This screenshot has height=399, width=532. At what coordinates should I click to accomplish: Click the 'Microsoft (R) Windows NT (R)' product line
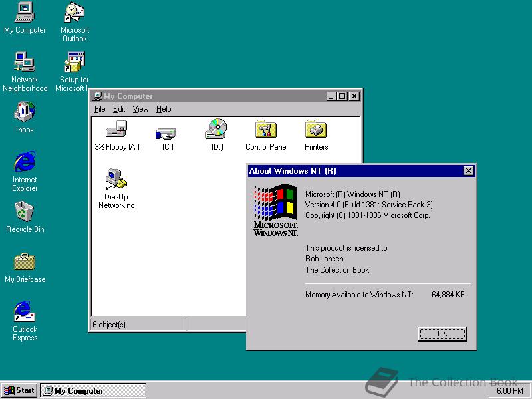click(x=352, y=194)
